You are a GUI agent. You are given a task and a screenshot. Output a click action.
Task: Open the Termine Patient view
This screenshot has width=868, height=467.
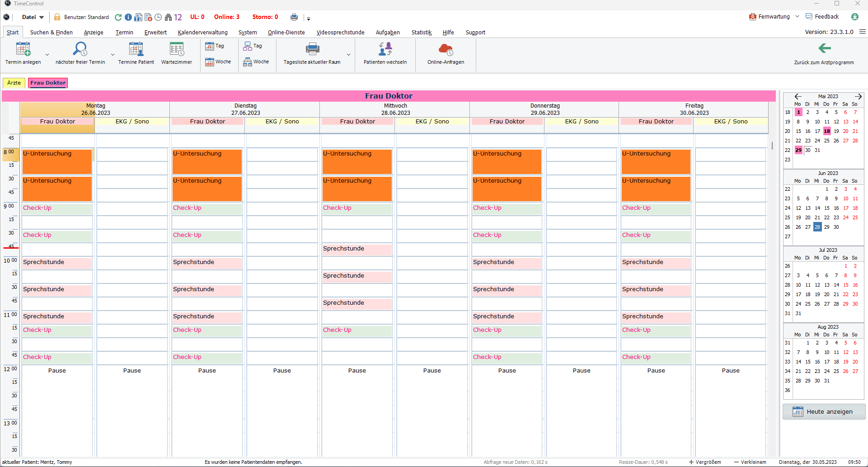click(x=136, y=49)
